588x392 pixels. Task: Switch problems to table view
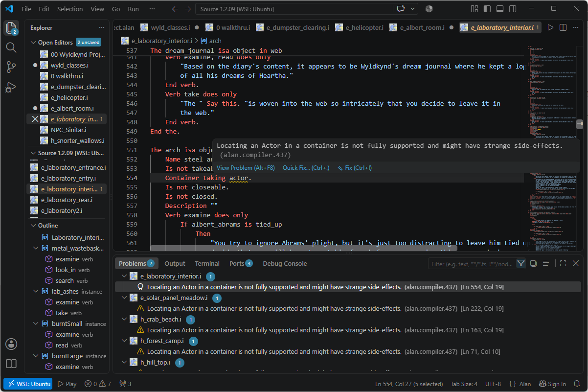[545, 263]
